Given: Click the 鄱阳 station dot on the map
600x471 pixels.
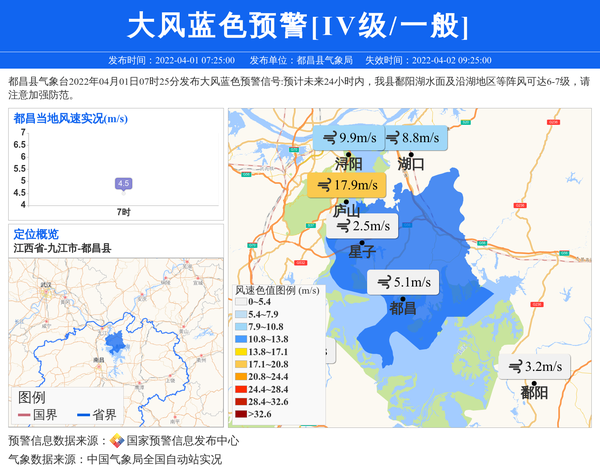Looking at the screenshot, I should pos(534,383).
